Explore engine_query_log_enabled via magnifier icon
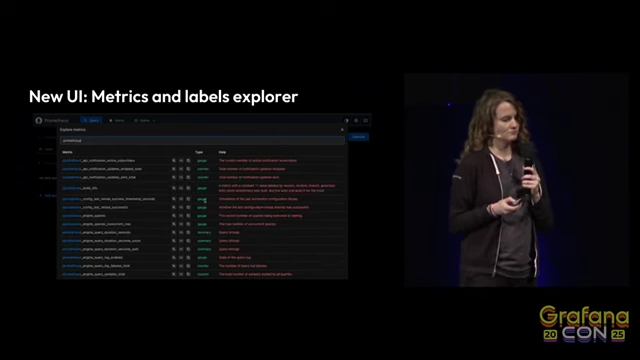The image size is (640, 360). (x=174, y=258)
